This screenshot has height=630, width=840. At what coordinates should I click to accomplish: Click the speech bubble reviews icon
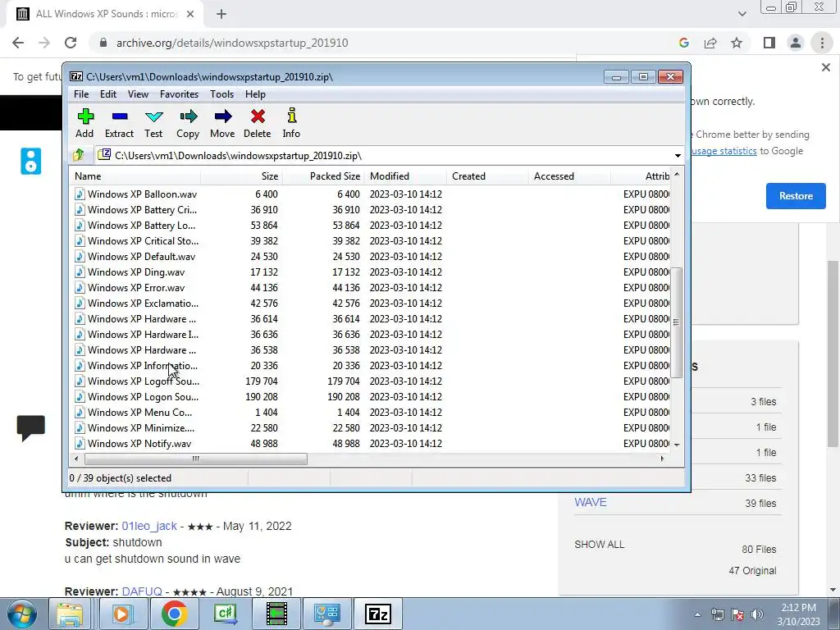[30, 427]
